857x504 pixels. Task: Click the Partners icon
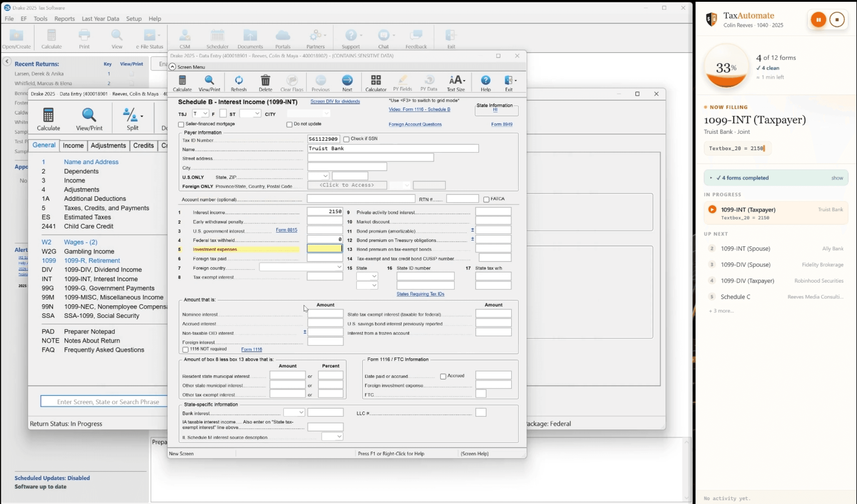(x=316, y=39)
